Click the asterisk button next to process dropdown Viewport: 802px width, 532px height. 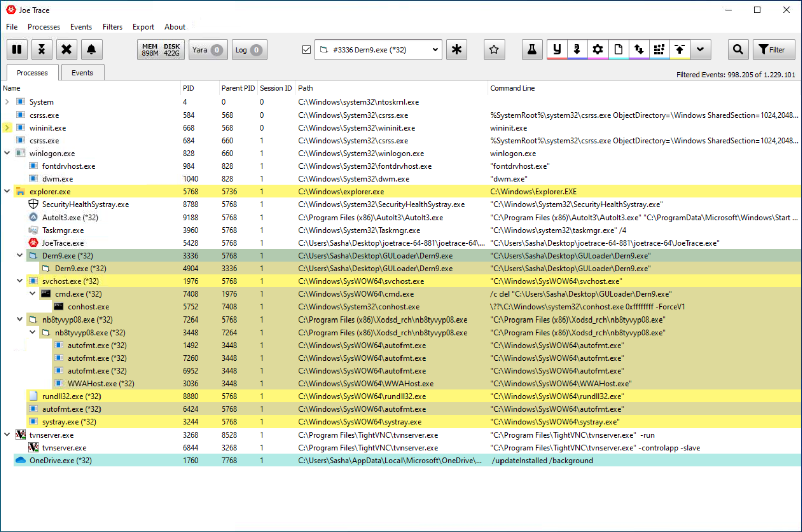pos(456,49)
